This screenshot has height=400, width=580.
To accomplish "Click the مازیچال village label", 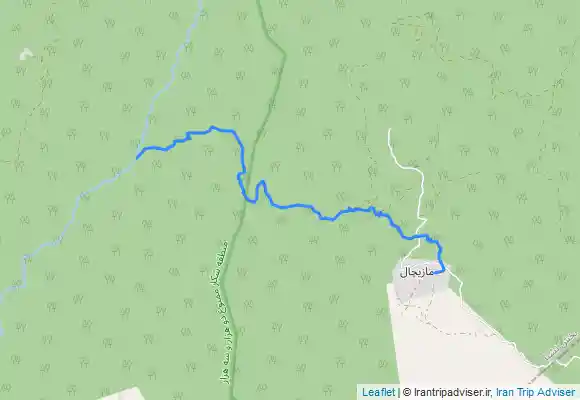I will click(417, 273).
